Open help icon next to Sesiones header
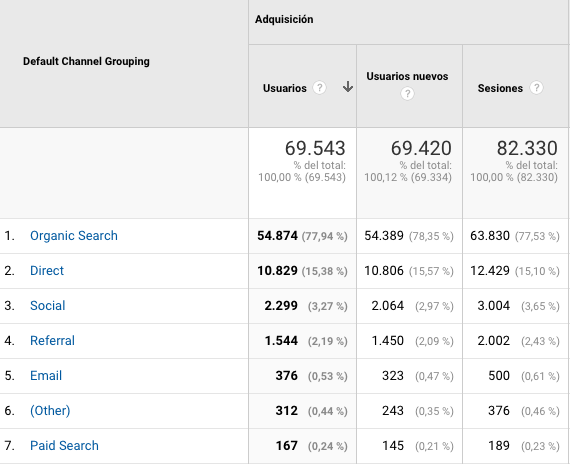The image size is (570, 465). tap(536, 88)
